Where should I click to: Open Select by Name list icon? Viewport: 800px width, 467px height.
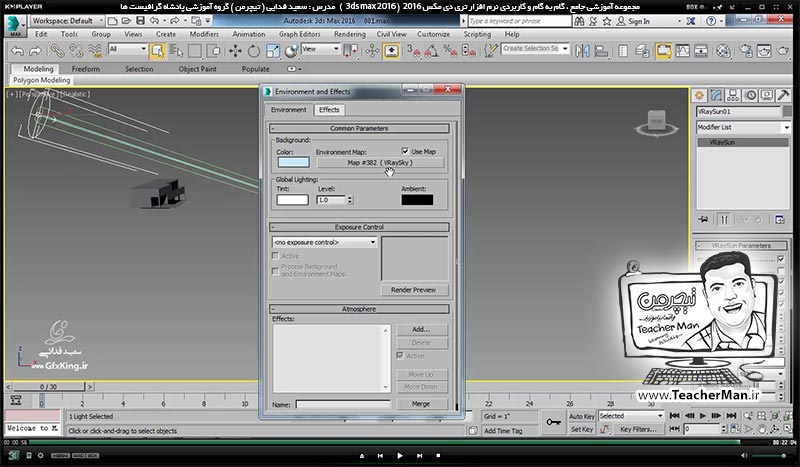[177, 51]
